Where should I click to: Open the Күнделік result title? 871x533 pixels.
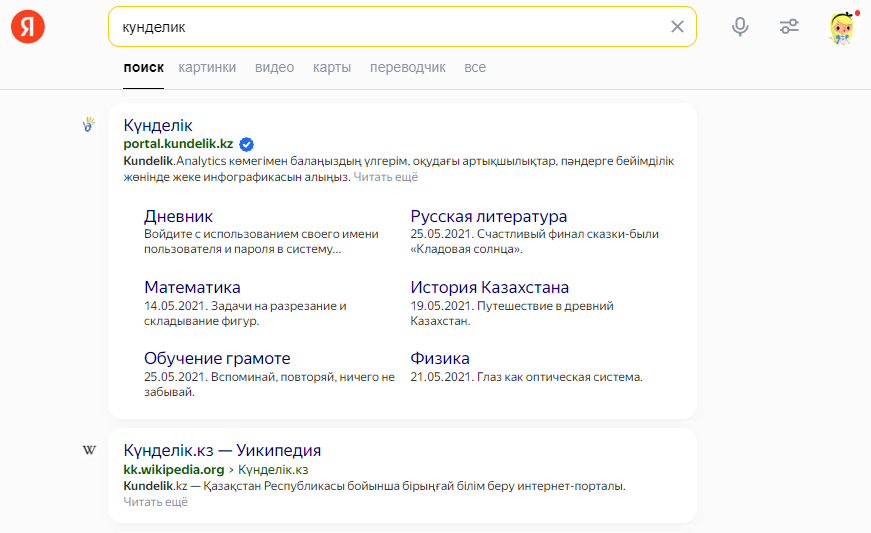point(158,125)
